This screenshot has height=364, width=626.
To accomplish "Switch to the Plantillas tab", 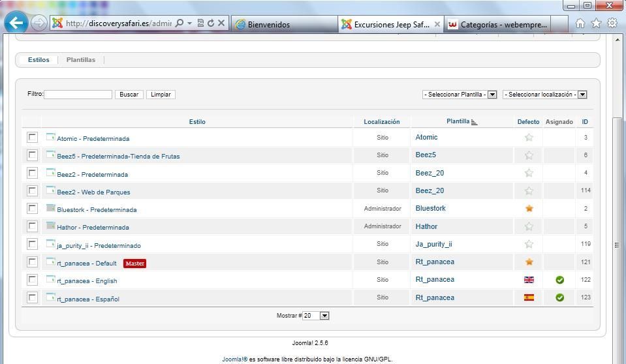I will 81,60.
